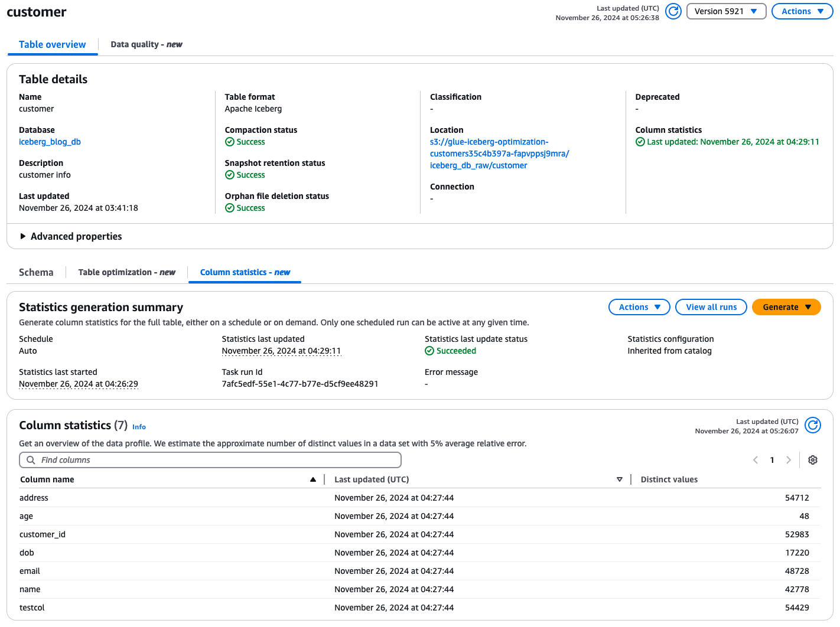
Task: Open Actions menu in Statistics generation summary
Action: point(639,307)
